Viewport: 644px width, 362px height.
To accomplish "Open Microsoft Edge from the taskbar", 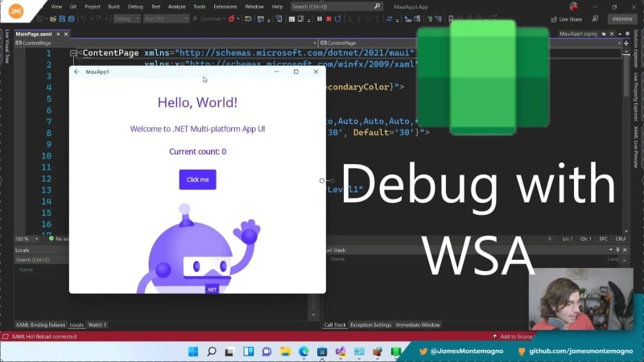I will pyautogui.click(x=304, y=352).
